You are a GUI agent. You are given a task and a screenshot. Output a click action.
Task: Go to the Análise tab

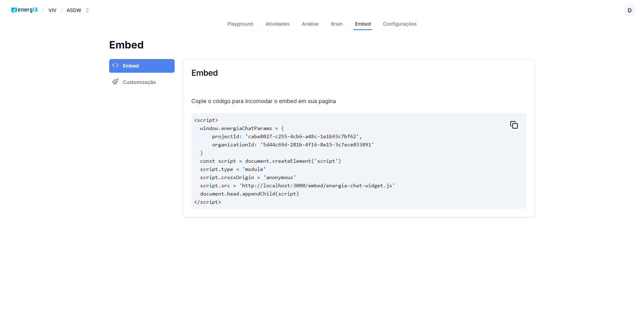(310, 24)
